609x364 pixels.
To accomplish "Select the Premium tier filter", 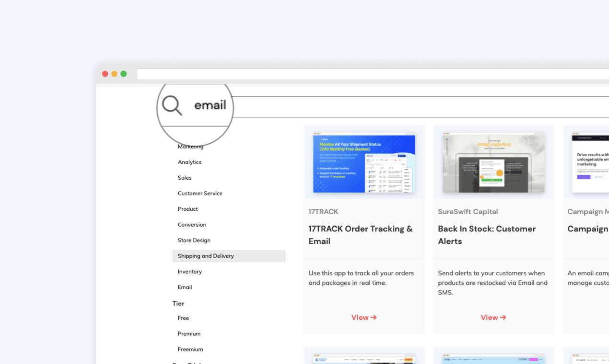I will click(x=189, y=334).
